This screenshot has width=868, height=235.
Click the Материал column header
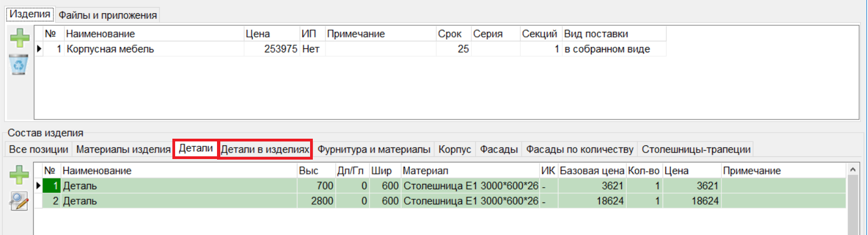pyautogui.click(x=425, y=171)
